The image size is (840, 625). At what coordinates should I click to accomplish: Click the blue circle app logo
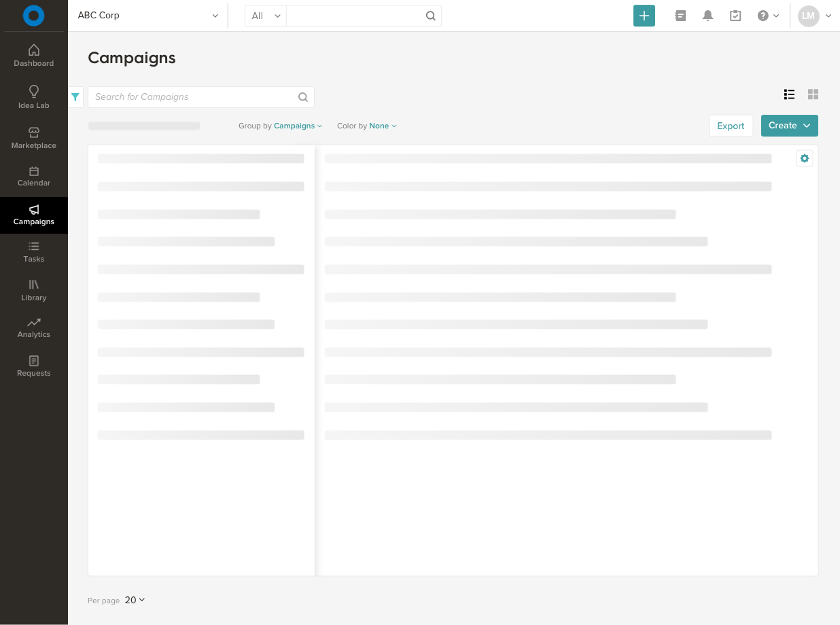(33, 16)
